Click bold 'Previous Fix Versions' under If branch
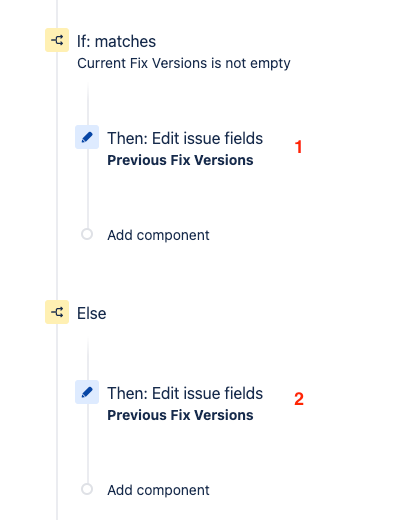 coord(180,160)
